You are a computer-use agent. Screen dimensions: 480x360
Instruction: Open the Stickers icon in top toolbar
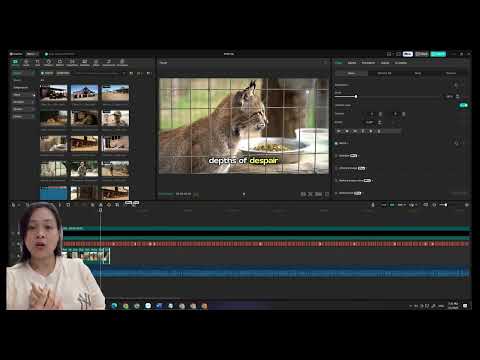click(x=49, y=62)
